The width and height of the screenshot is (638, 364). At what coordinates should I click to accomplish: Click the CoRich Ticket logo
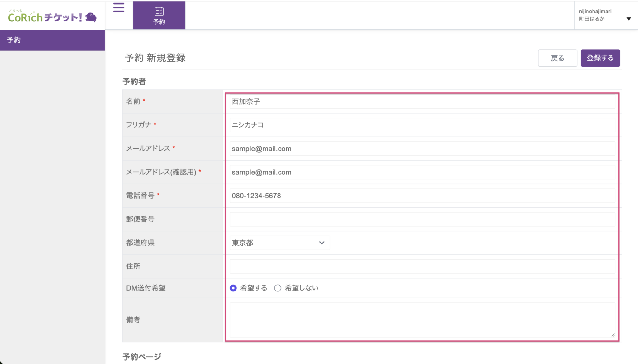[45, 17]
